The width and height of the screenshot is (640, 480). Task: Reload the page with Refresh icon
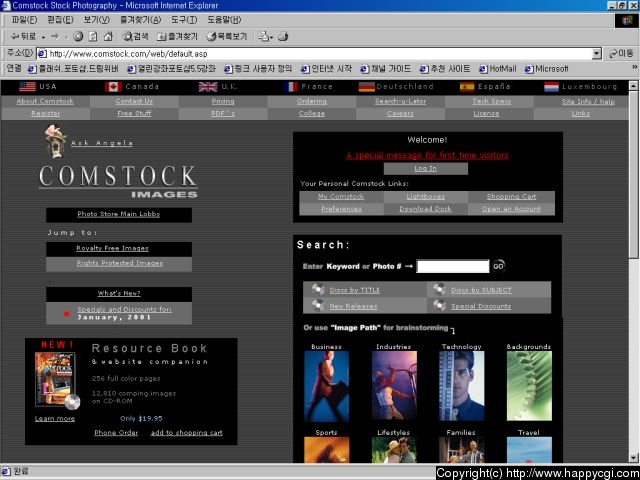click(93, 37)
